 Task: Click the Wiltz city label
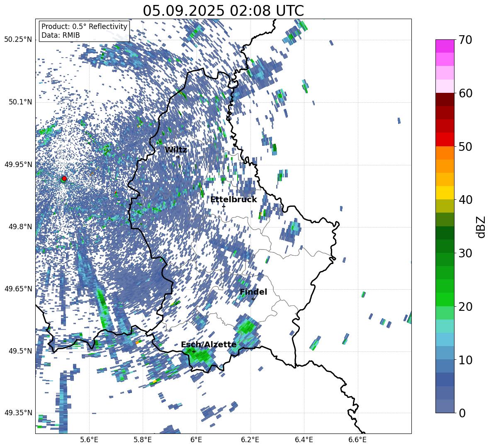[176, 150]
